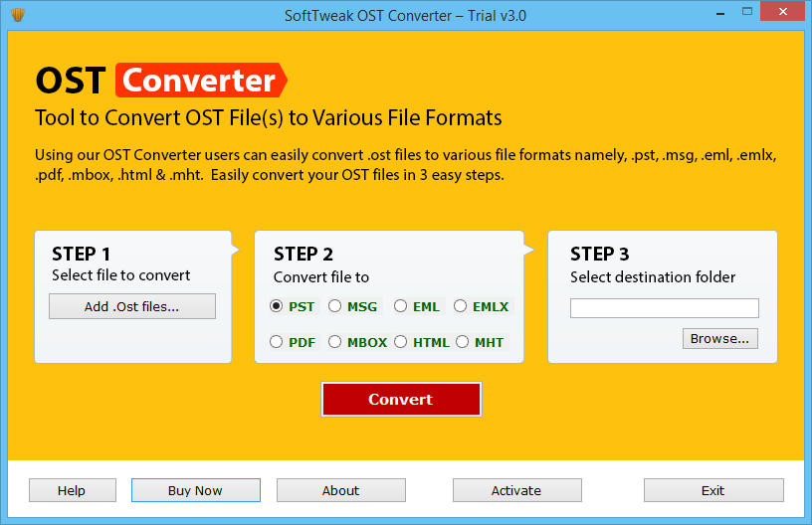Click the Activate button
Screen dimensions: 812x525
516,490
